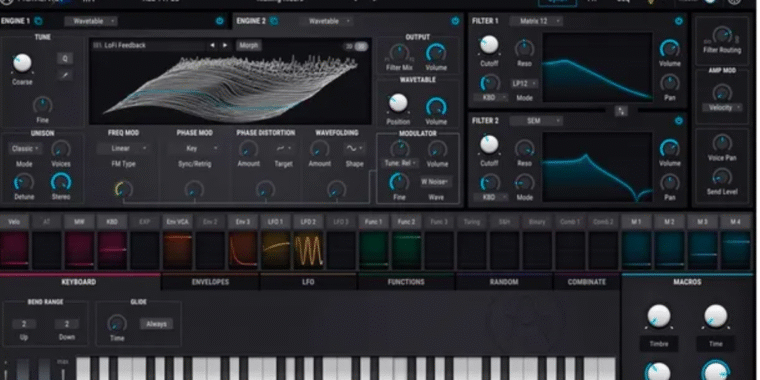The width and height of the screenshot is (760, 380).
Task: Click the Wavetable Position knob
Action: [398, 103]
